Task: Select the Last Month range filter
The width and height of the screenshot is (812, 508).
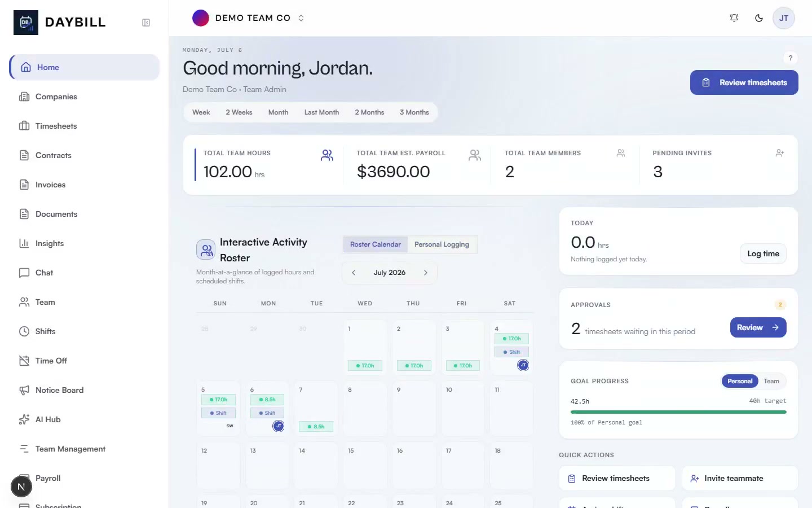Action: tap(321, 112)
